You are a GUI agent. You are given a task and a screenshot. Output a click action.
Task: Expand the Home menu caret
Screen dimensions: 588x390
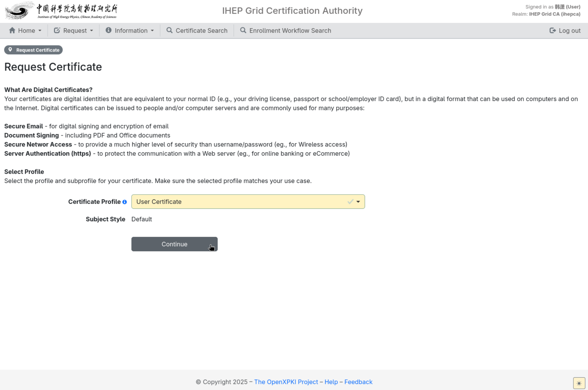(x=40, y=31)
